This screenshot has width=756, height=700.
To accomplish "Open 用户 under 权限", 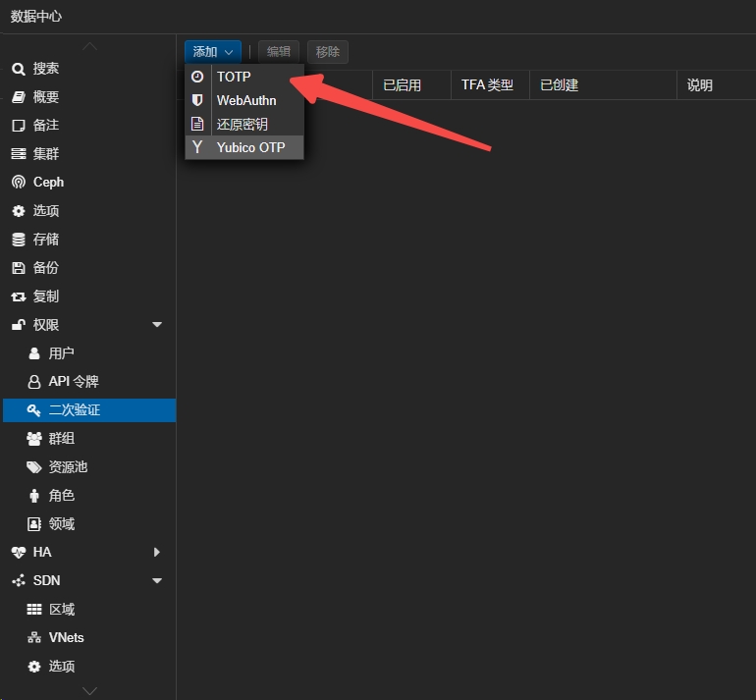I will (x=89, y=353).
